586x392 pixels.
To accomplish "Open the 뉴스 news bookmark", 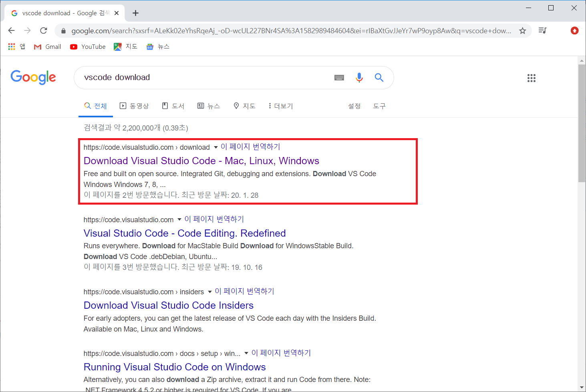I will click(158, 46).
